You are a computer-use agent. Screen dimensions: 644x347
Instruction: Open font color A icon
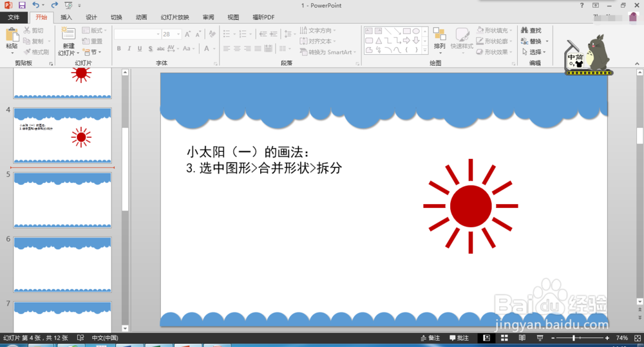[x=207, y=48]
